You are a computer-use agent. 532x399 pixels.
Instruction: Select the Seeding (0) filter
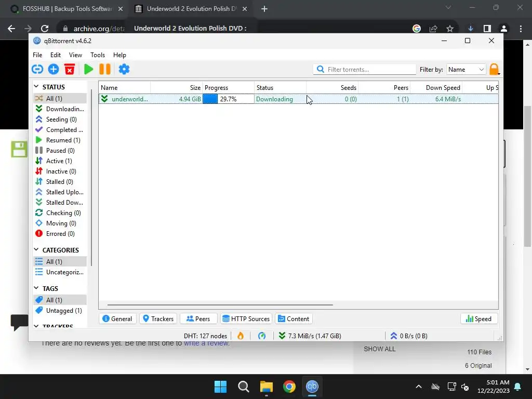[x=60, y=119]
